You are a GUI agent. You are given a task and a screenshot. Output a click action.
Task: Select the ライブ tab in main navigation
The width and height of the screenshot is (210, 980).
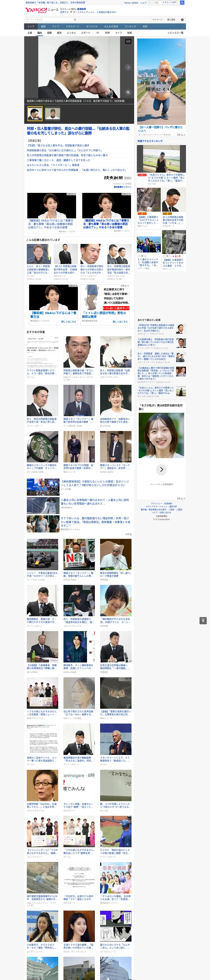click(56, 27)
